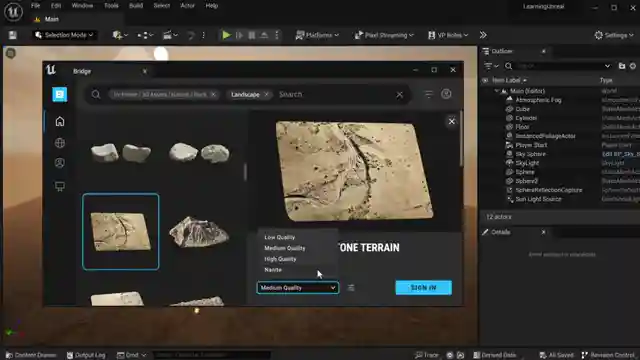Select the Outliner panel tab
The image size is (640, 360).
pos(501,51)
